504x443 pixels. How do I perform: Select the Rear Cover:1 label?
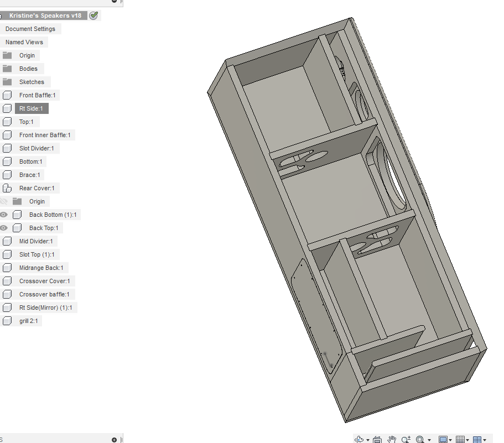(37, 188)
